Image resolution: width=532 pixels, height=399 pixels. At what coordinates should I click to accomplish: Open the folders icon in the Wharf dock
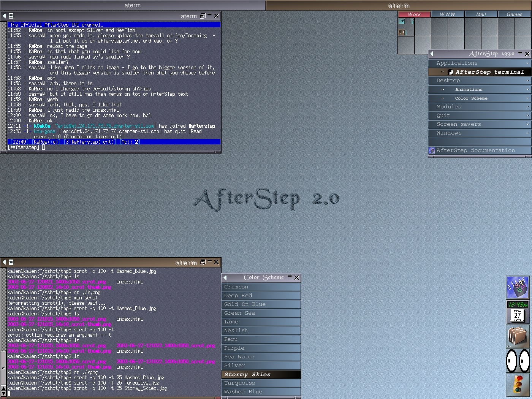[x=517, y=337]
